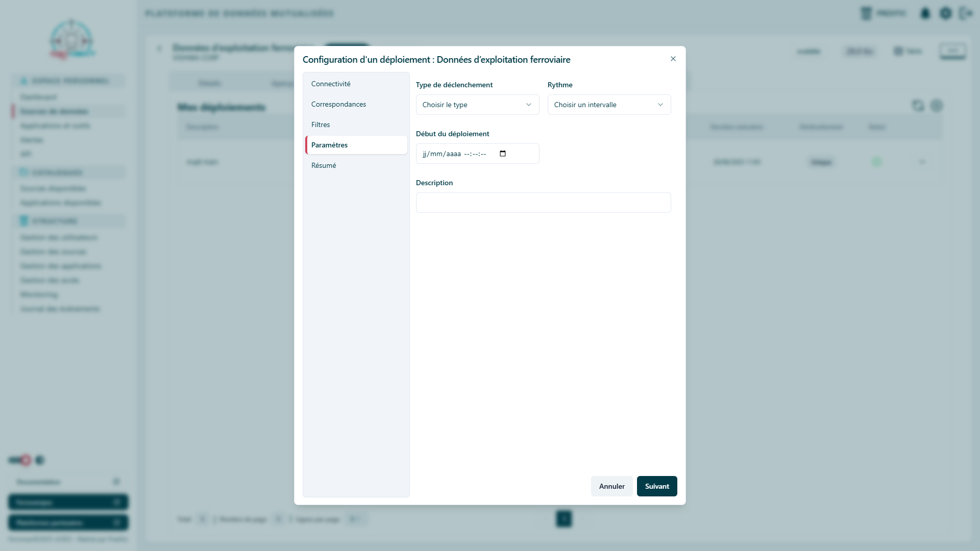Click the back arrow beside page title

(x=159, y=48)
